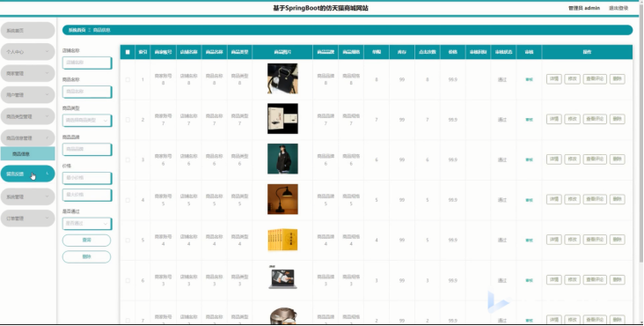Click 删除 button in row 5
This screenshot has height=326, width=644.
point(618,240)
